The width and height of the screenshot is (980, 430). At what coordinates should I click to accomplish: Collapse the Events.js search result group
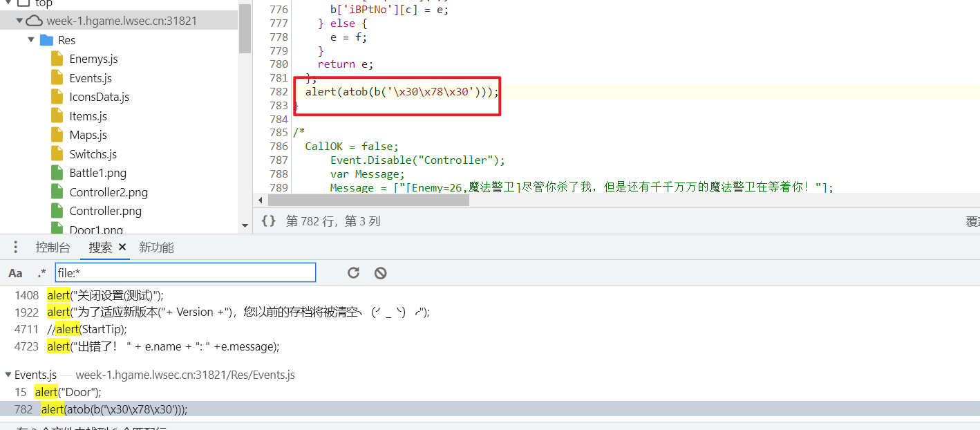(x=8, y=375)
